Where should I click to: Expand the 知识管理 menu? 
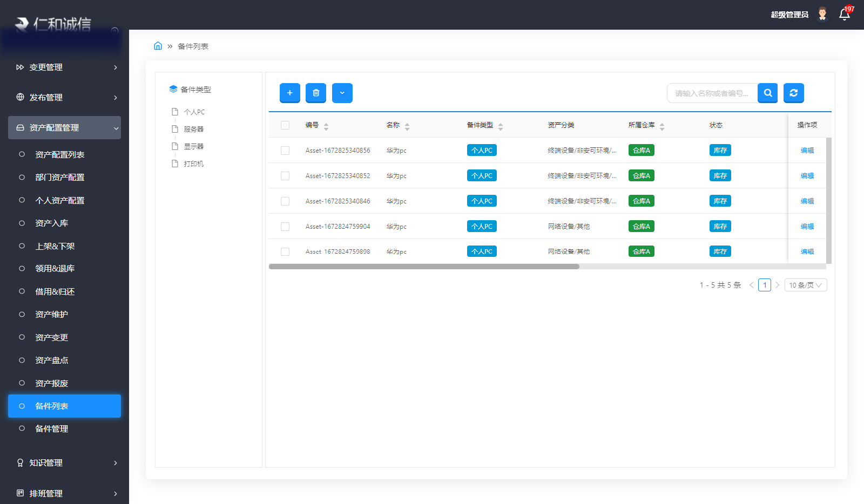(x=64, y=463)
